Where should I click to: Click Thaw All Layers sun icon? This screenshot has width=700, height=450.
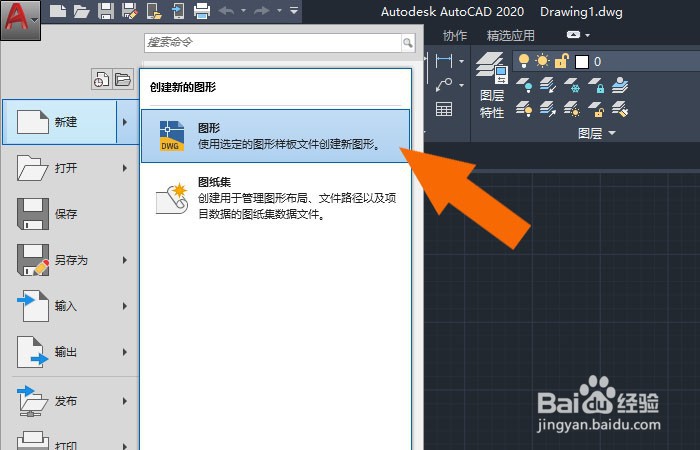click(572, 108)
